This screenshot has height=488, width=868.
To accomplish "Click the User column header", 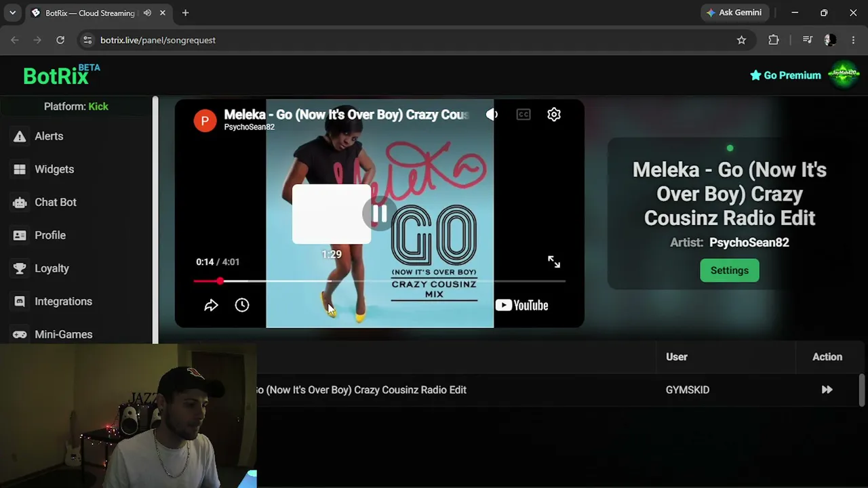I will point(677,357).
